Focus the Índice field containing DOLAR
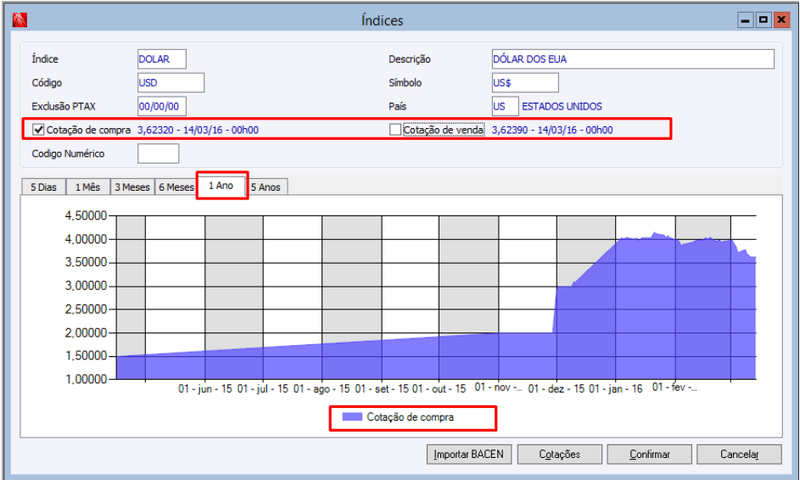 (162, 59)
